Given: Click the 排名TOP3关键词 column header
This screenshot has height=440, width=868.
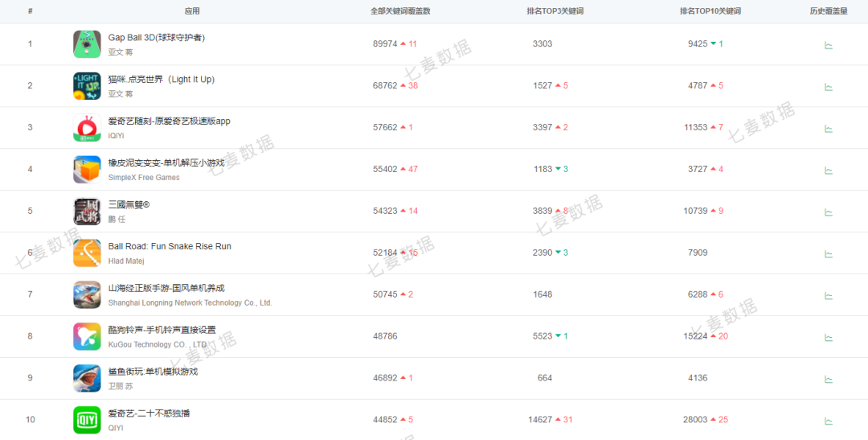Looking at the screenshot, I should [555, 11].
